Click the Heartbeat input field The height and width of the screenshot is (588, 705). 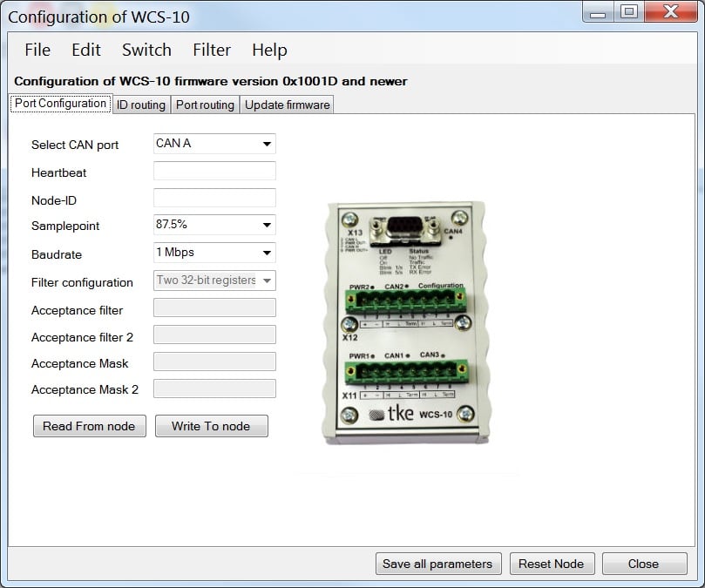pyautogui.click(x=214, y=171)
